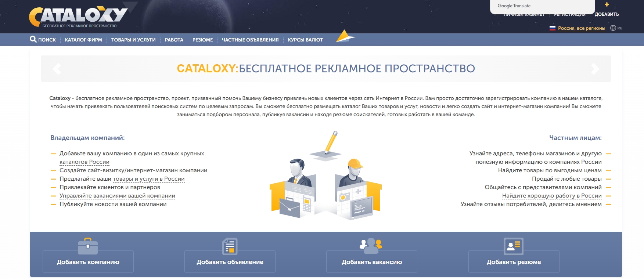644x278 pixels.
Task: Open the РЕЗЮМЕ menu item
Action: tap(203, 40)
